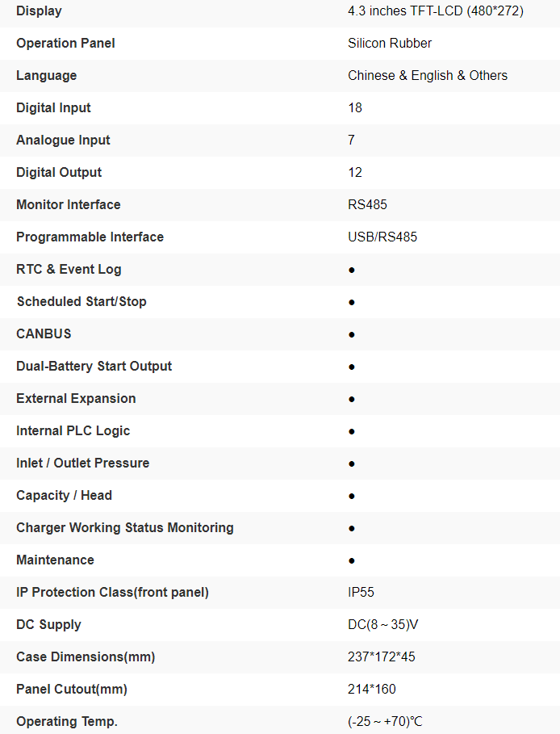This screenshot has width=560, height=734.
Task: Select the Dual-Battery Start Output bullet
Action: [x=352, y=367]
